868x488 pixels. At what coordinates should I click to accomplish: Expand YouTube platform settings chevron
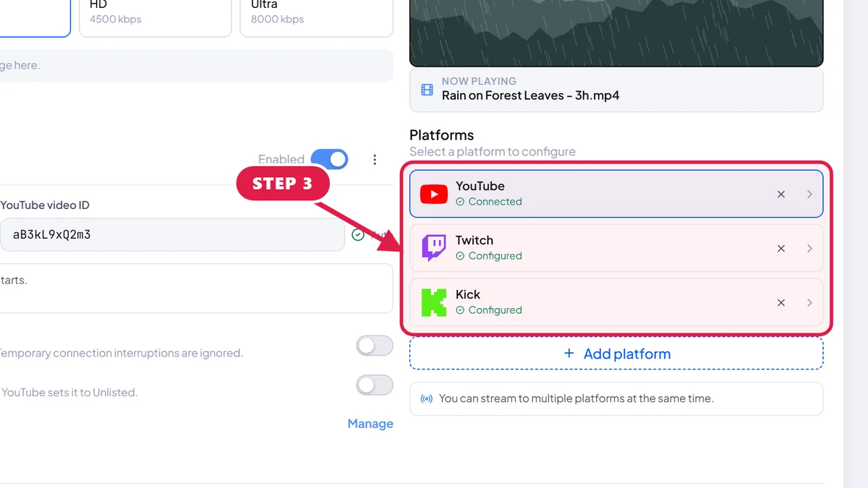[x=809, y=194]
